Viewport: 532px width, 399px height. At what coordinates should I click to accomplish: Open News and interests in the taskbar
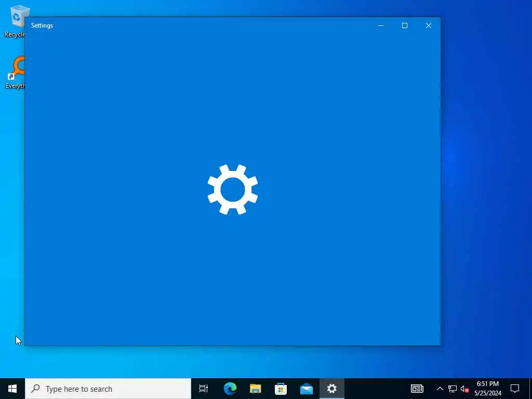click(x=417, y=389)
